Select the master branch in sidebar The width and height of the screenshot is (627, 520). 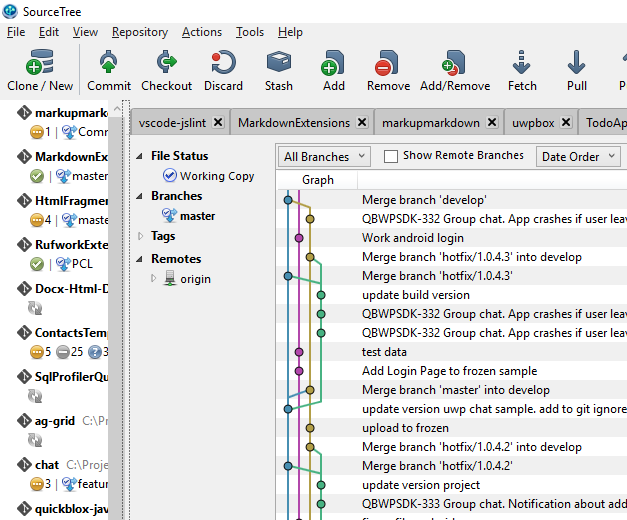[x=197, y=216]
